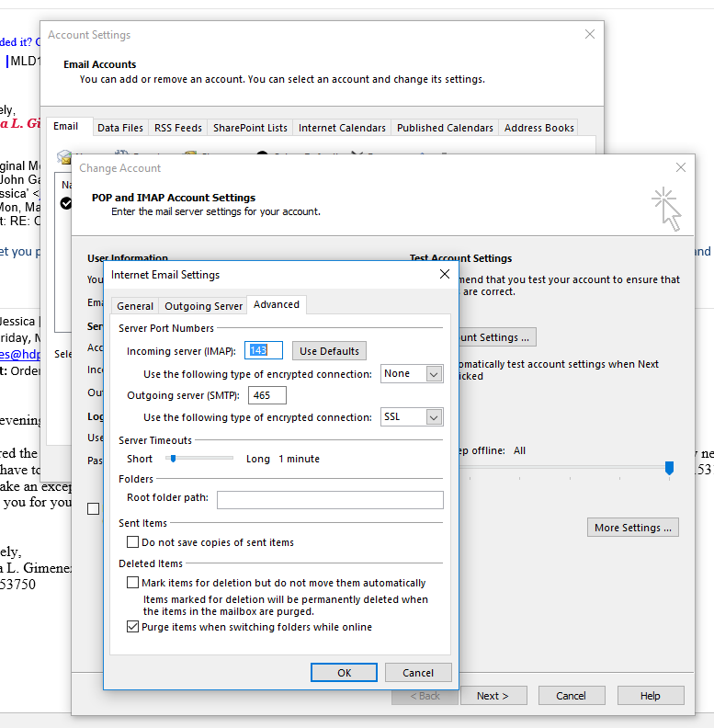Confirm settings with OK button
Viewport: 714px width, 728px height.
click(x=344, y=673)
